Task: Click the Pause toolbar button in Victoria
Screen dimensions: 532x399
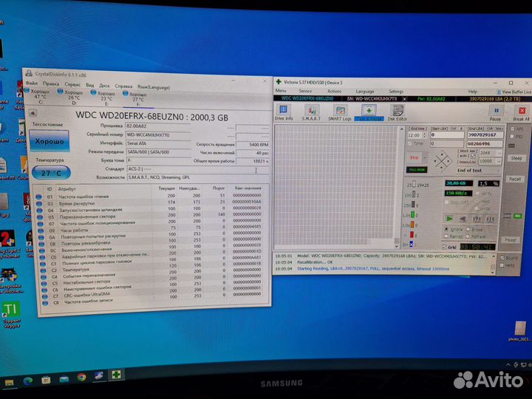Action: (495, 113)
